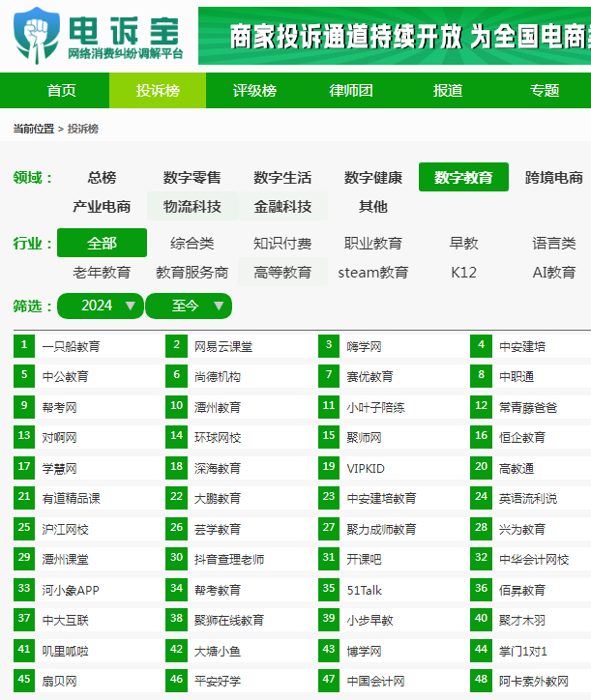Image resolution: width=591 pixels, height=700 pixels.
Task: Open rank 48 entry 阿卡索外教网
Action: tap(534, 681)
